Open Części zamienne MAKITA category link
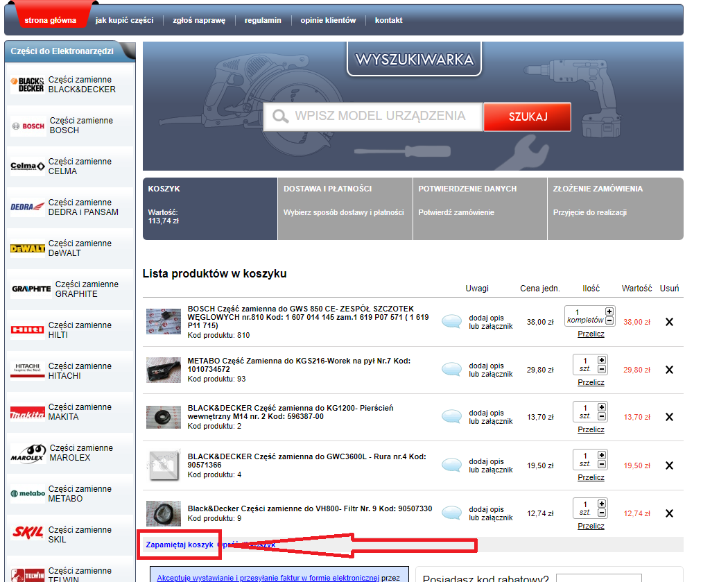 (80, 412)
